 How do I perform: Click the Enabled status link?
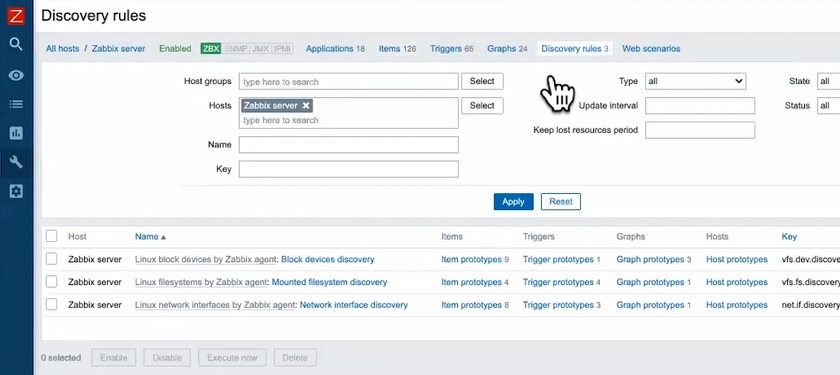point(175,49)
